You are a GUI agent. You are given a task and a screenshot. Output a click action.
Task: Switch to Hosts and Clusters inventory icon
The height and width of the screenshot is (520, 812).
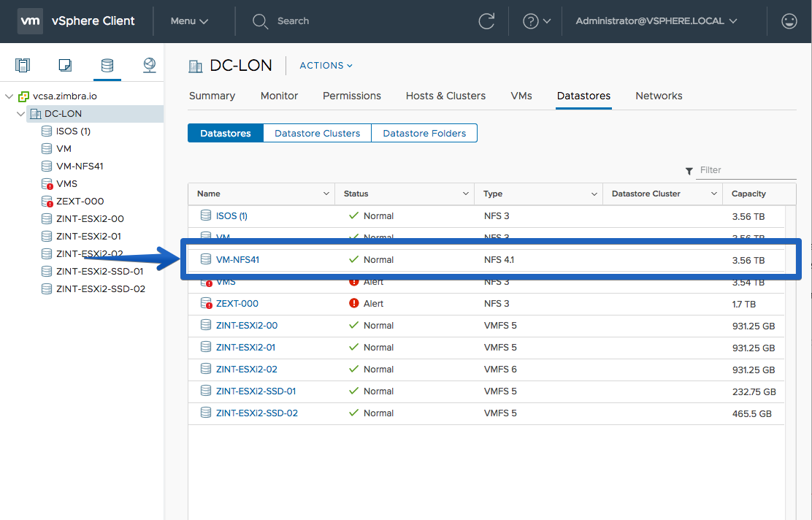pos(23,65)
